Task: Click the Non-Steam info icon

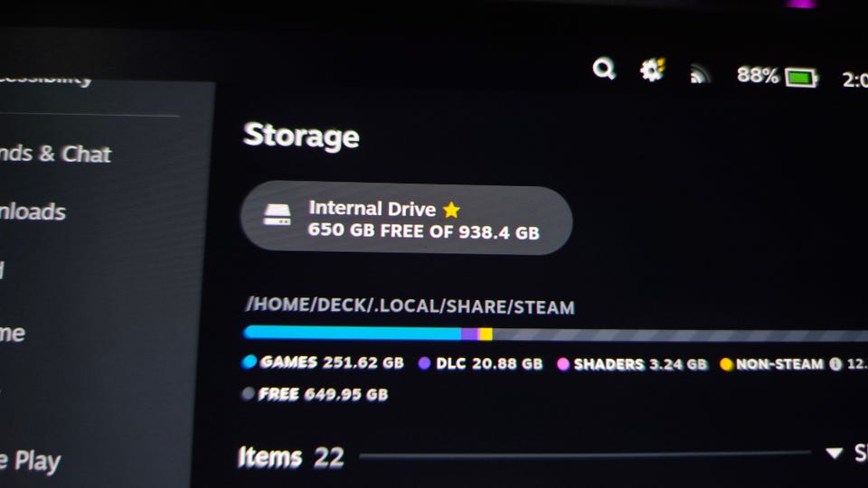Action: (x=835, y=364)
